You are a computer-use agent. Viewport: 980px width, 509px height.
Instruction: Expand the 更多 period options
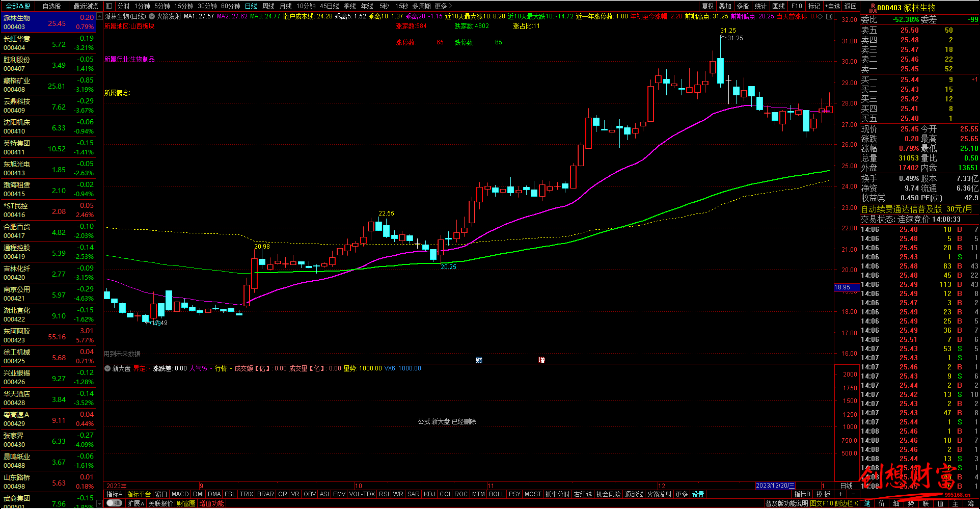click(443, 6)
